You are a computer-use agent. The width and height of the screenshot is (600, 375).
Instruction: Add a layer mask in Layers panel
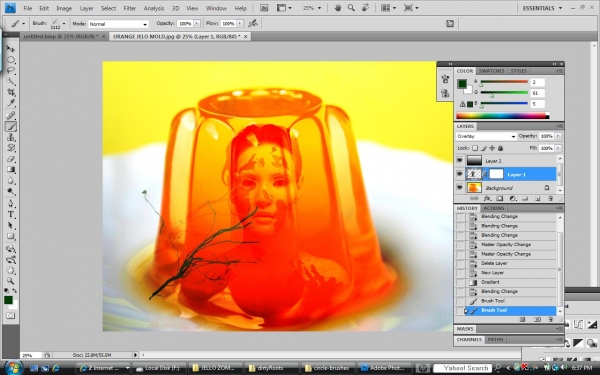click(x=500, y=198)
